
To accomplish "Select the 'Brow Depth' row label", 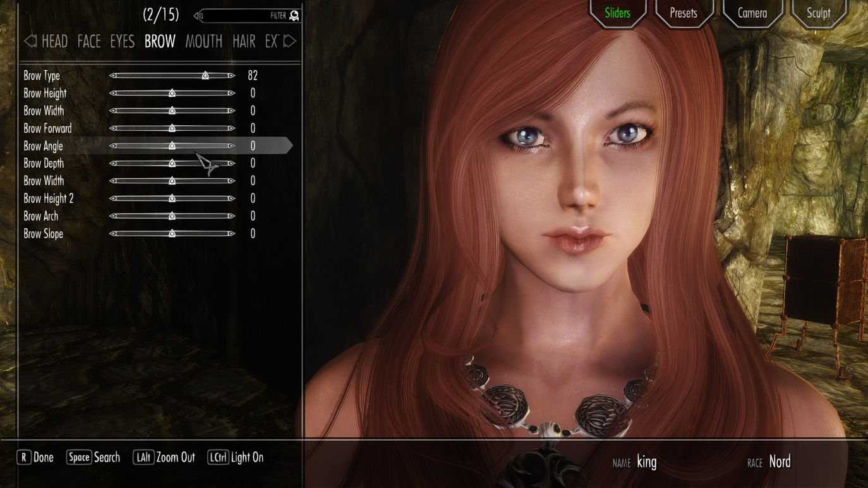I will pyautogui.click(x=44, y=164).
